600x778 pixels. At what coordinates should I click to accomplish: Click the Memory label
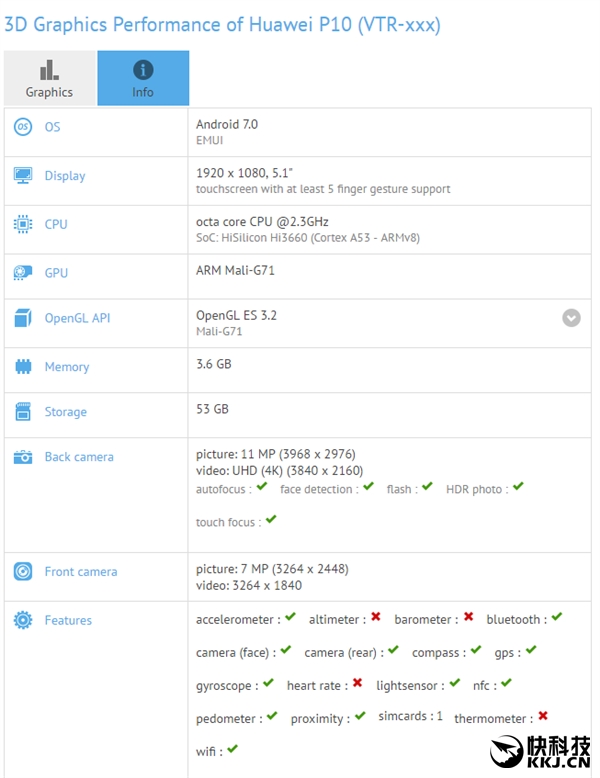coord(67,367)
